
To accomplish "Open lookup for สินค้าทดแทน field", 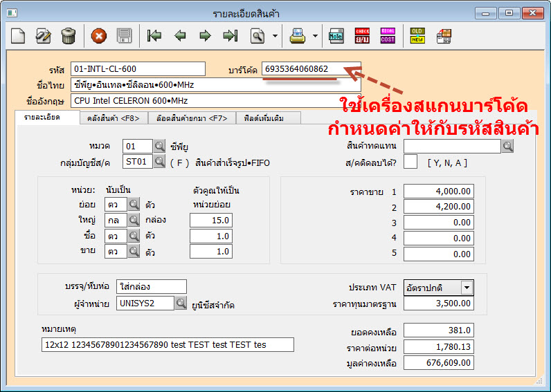I will [507, 146].
